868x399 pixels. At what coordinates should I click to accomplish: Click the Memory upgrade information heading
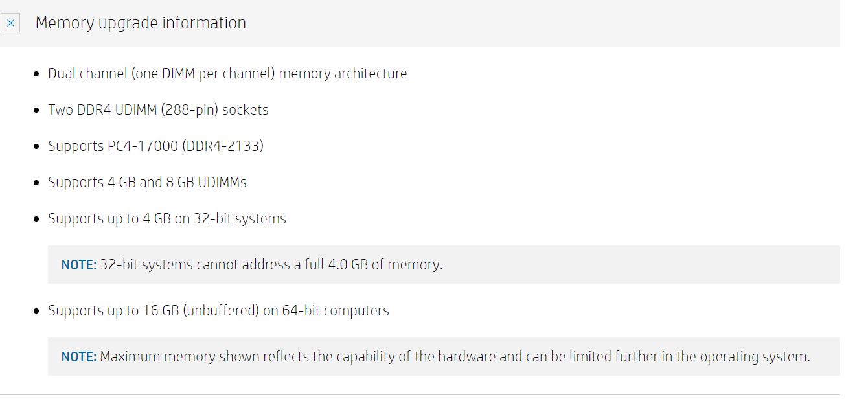141,23
